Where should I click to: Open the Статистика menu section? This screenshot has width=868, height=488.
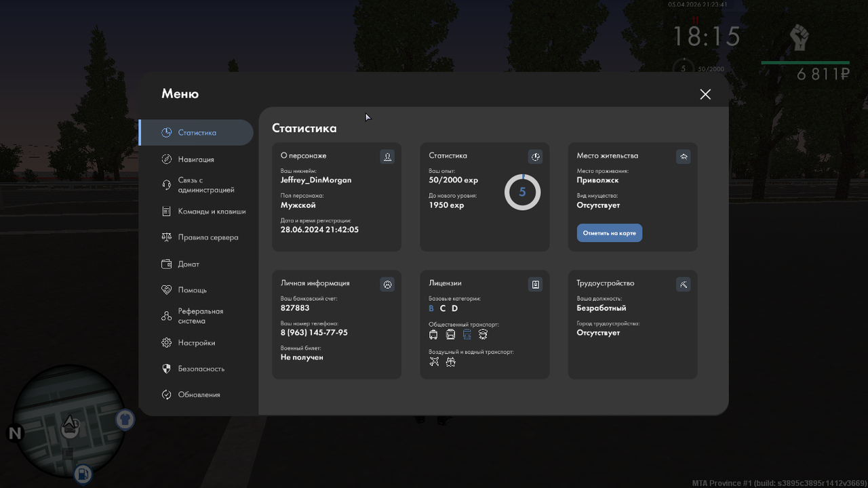tap(196, 133)
